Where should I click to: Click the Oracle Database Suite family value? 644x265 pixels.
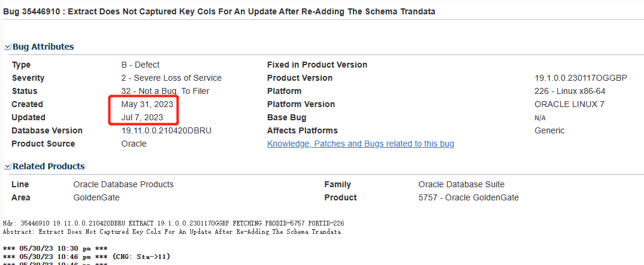coord(461,184)
